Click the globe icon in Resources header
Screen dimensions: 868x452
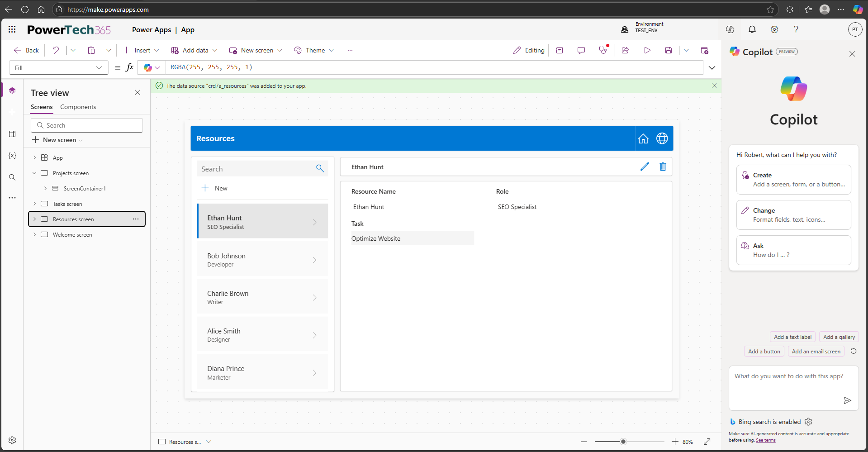point(662,138)
